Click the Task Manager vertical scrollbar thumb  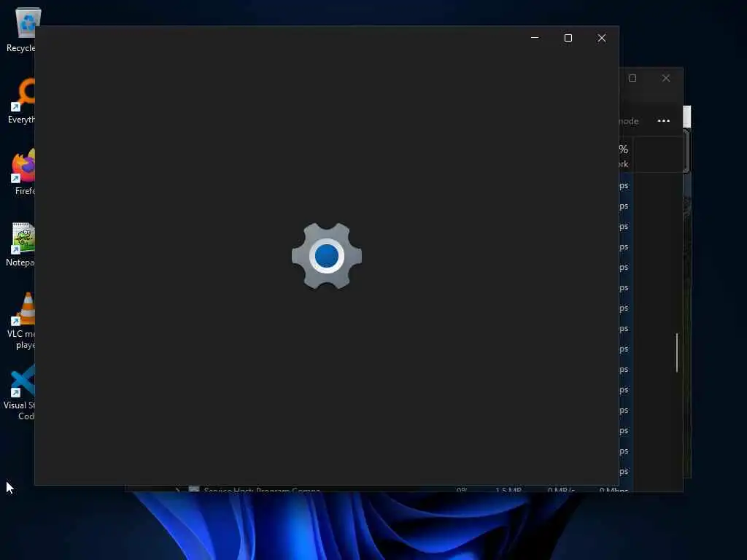click(676, 352)
